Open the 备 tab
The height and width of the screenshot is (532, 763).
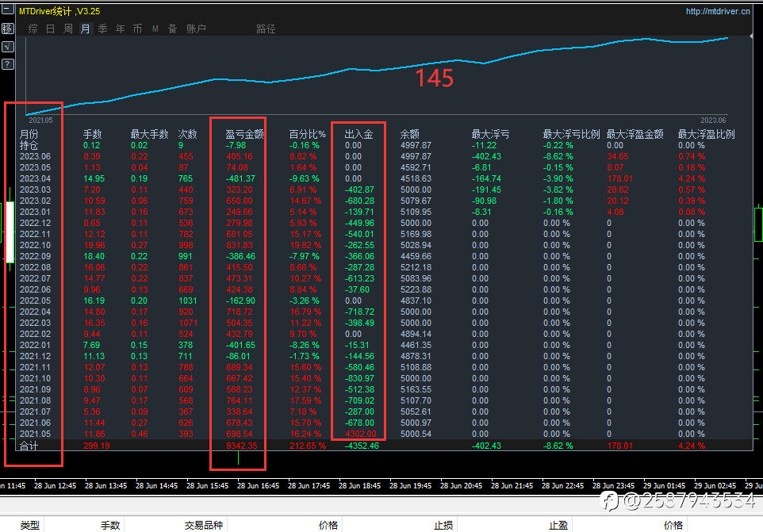[172, 29]
